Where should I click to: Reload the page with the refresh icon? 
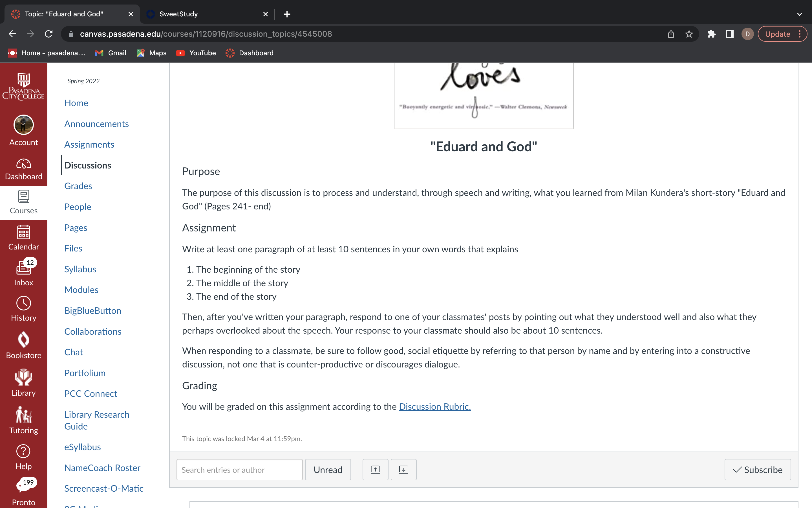(x=49, y=34)
